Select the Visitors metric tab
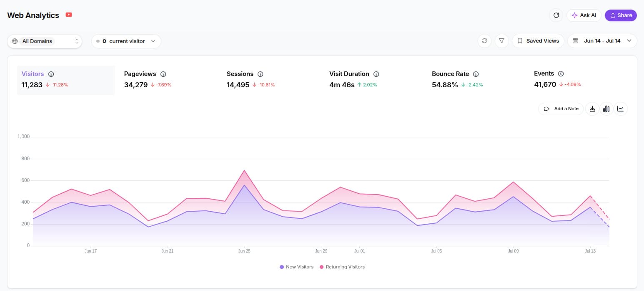This screenshot has width=644, height=291. (x=66, y=80)
